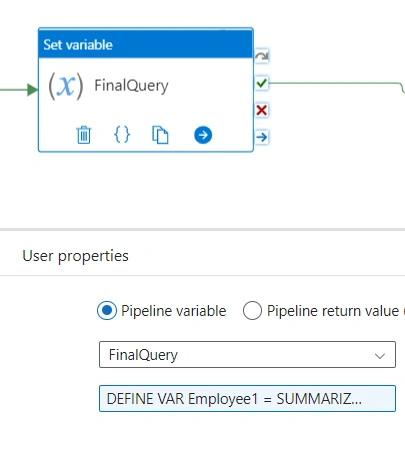
Task: Click the green success checkmark connector
Action: (x=262, y=83)
